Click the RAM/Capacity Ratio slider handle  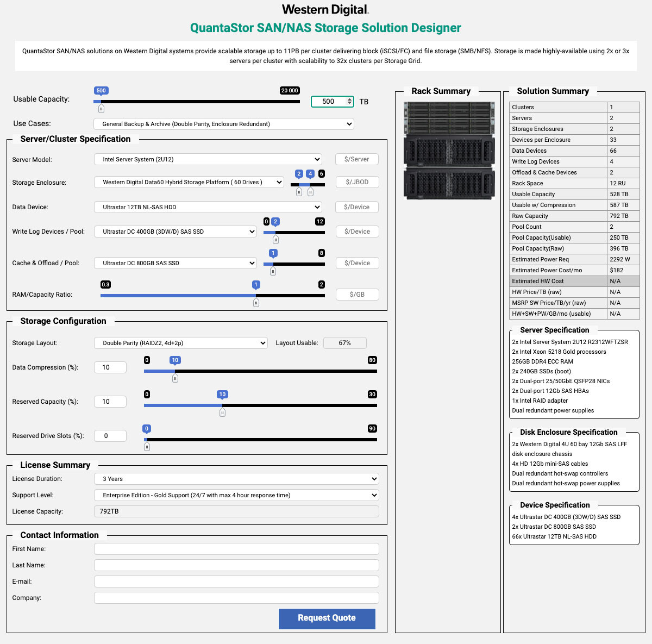[x=256, y=303]
